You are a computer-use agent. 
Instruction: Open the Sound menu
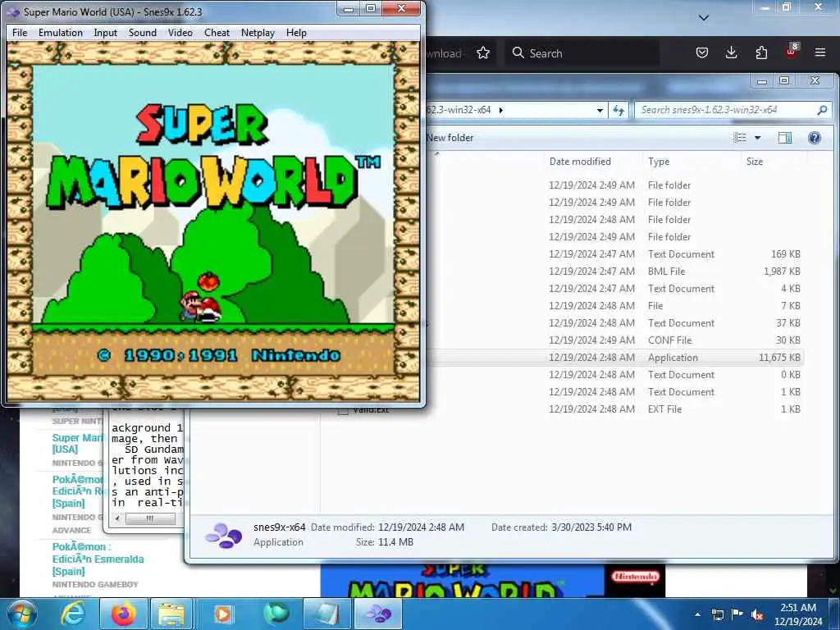pos(143,33)
